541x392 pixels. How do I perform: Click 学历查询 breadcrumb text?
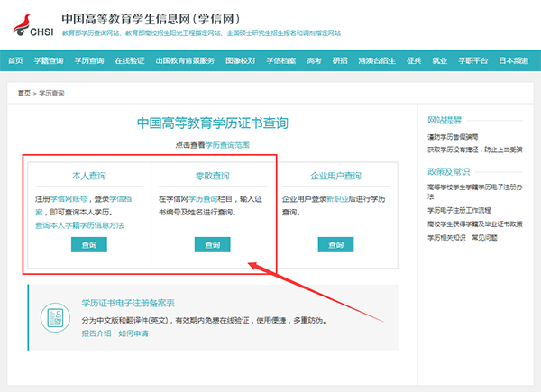pos(51,93)
